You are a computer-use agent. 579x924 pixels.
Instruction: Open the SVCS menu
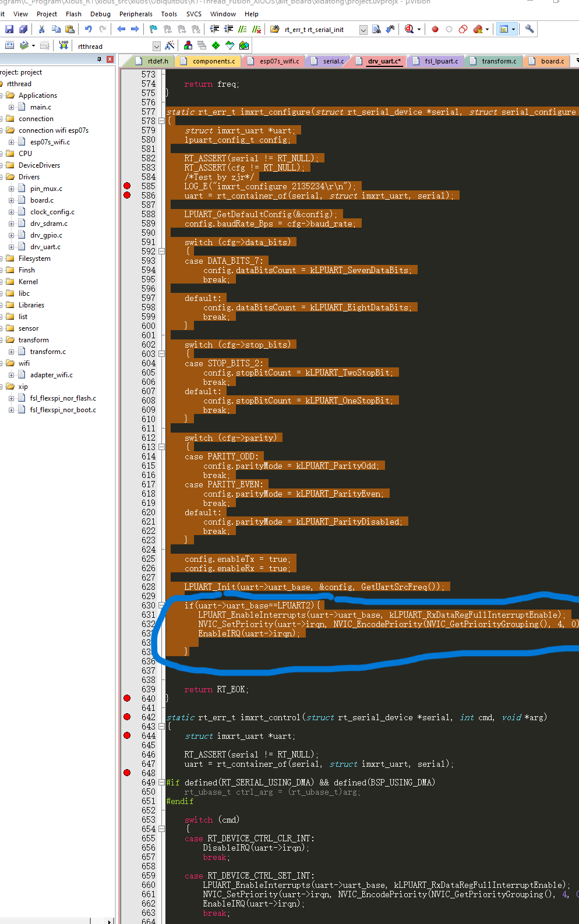coord(194,14)
